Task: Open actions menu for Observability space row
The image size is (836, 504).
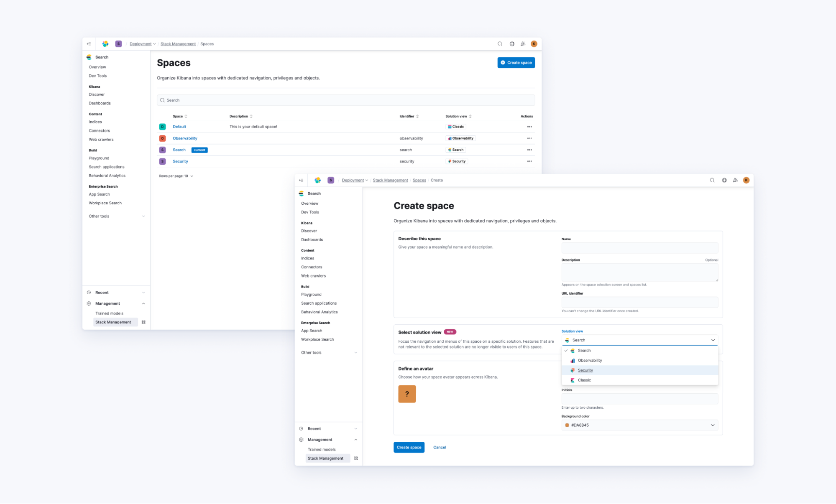Action: click(529, 138)
